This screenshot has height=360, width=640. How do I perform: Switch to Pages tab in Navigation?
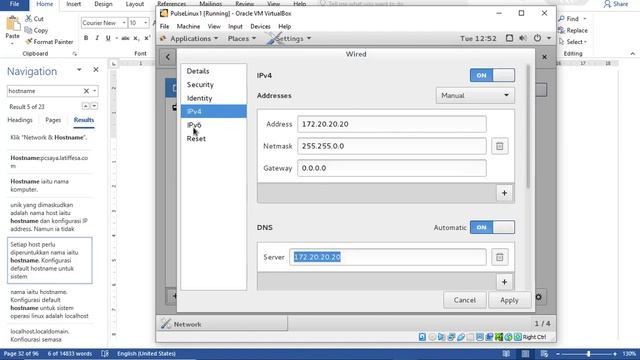point(53,120)
